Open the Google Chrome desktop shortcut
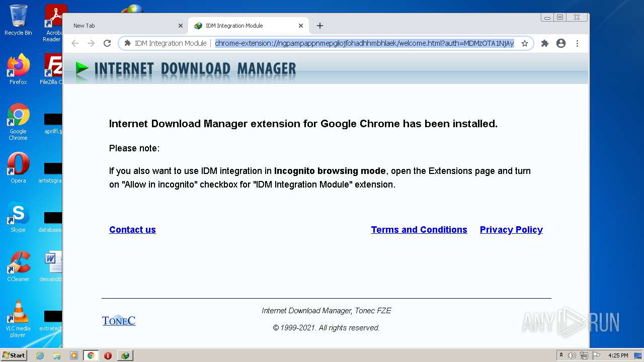The height and width of the screenshot is (362, 644). [x=18, y=122]
